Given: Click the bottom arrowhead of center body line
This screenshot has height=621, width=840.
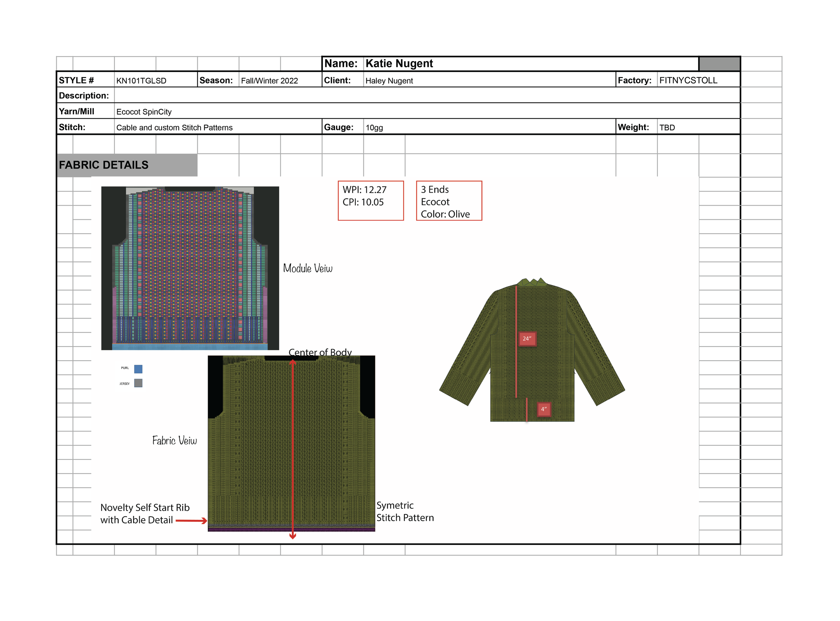Looking at the screenshot, I should coord(293,536).
